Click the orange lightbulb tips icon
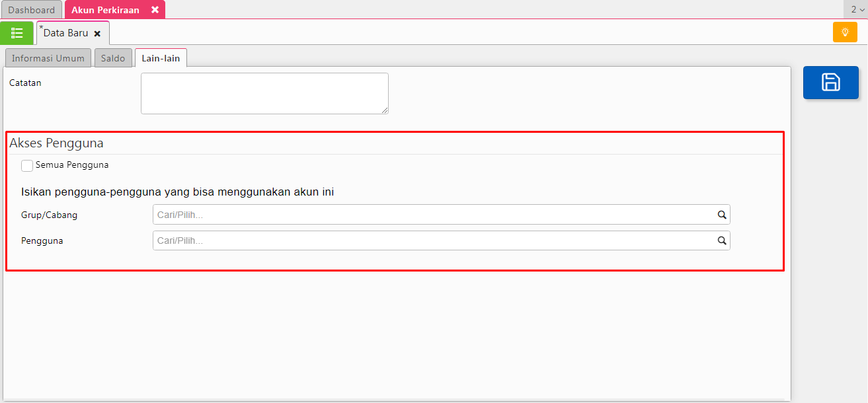 click(844, 32)
